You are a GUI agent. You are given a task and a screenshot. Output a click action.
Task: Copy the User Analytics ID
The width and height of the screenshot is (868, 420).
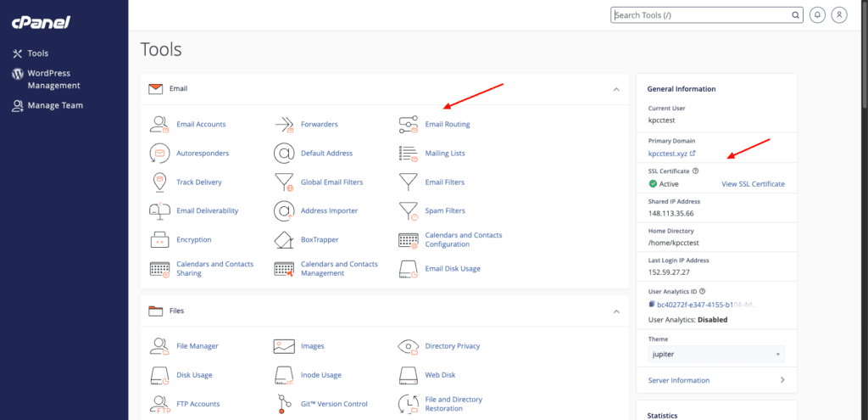pos(652,305)
